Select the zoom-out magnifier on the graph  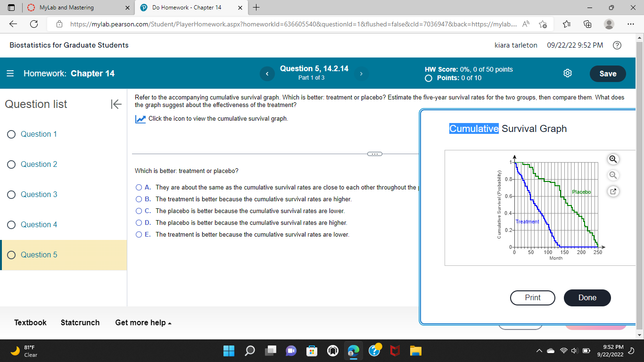613,175
